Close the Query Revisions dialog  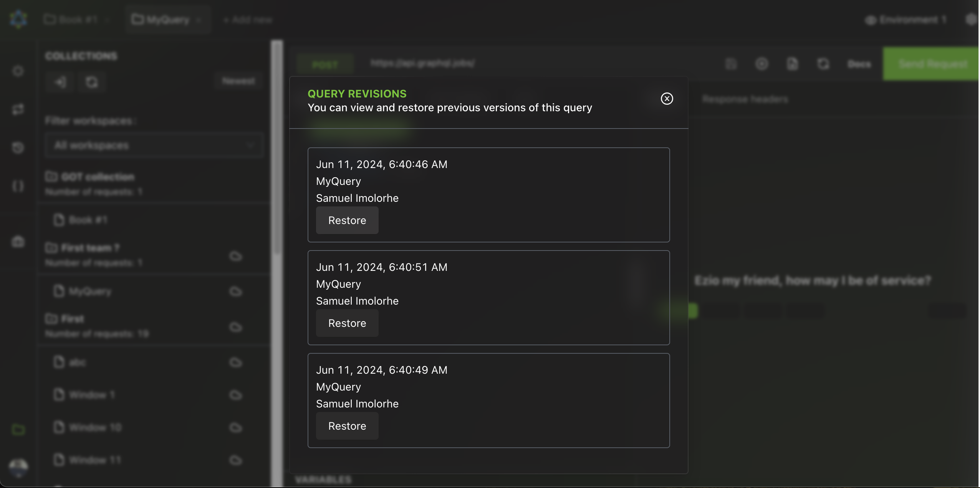click(x=667, y=99)
